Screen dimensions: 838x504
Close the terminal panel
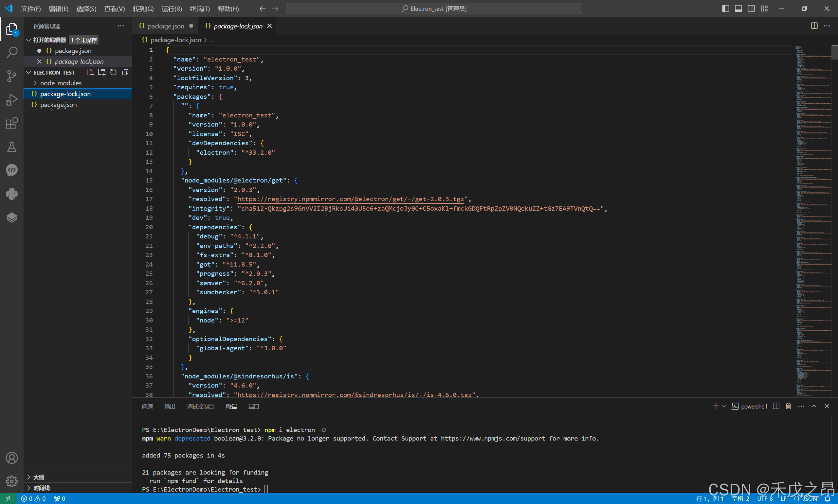click(x=827, y=406)
